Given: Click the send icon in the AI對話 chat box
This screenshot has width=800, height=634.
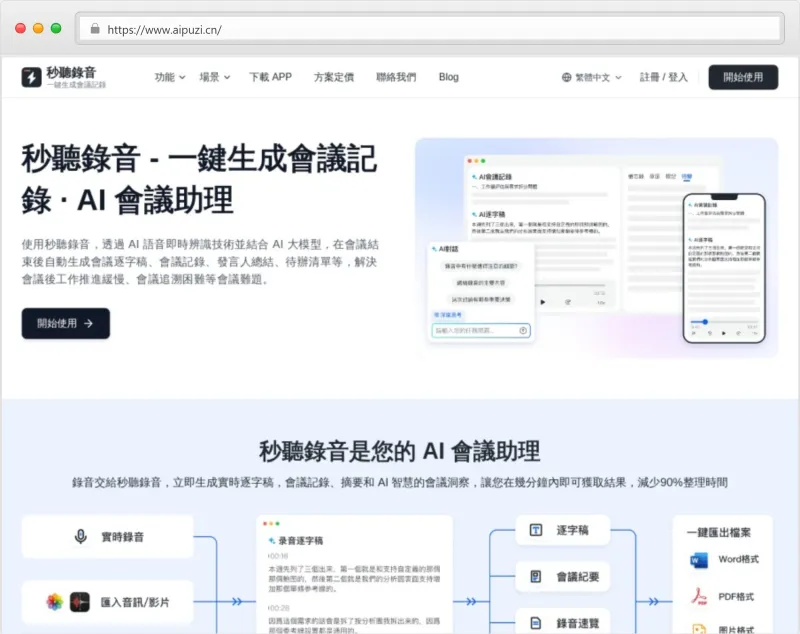Looking at the screenshot, I should click(523, 330).
